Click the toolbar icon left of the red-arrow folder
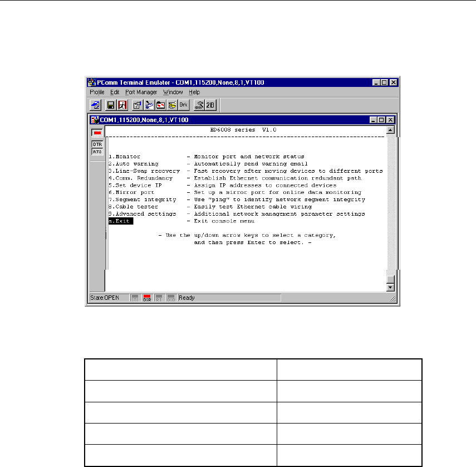The width and height of the screenshot is (476, 467). coord(149,105)
